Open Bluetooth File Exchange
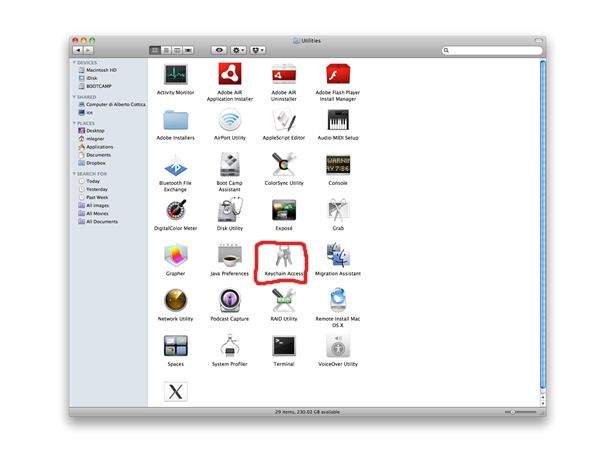Viewport: 600px width, 450px height. (176, 165)
